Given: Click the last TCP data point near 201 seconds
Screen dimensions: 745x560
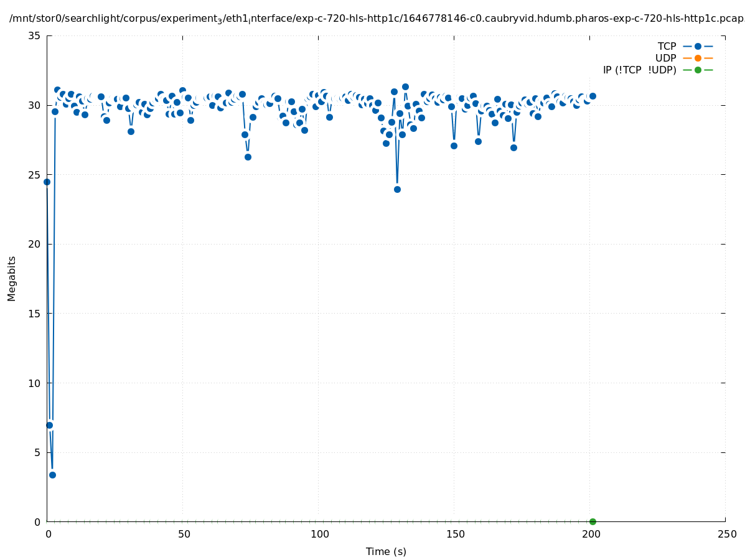Looking at the screenshot, I should click(x=593, y=96).
